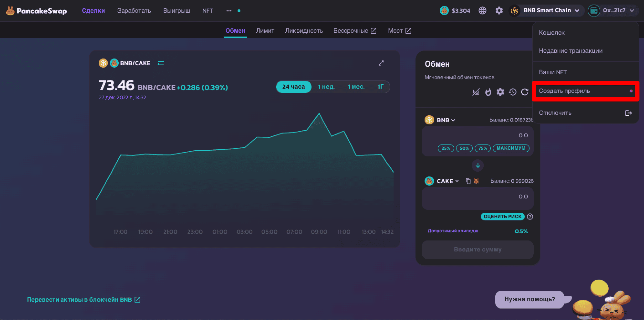Set BNB amount to 75%
The width and height of the screenshot is (644, 320).
tap(483, 148)
